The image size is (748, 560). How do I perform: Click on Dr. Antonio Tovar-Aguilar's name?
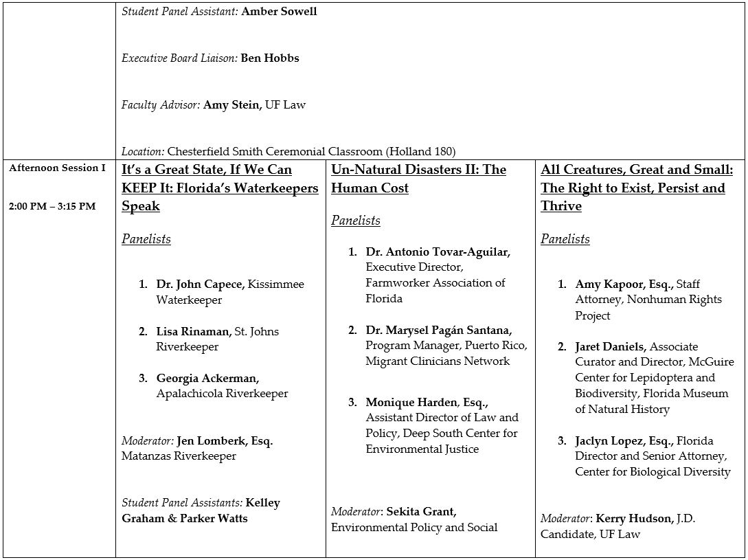pos(438,252)
